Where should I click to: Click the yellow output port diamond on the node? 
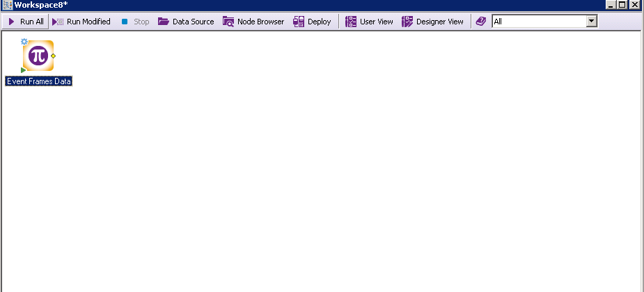tap(54, 56)
